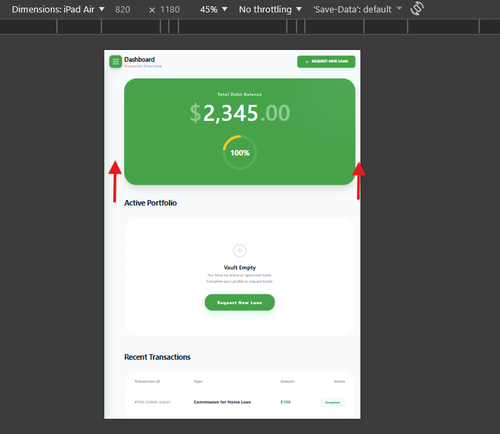Click the Total Debt Balance label

coord(240,94)
